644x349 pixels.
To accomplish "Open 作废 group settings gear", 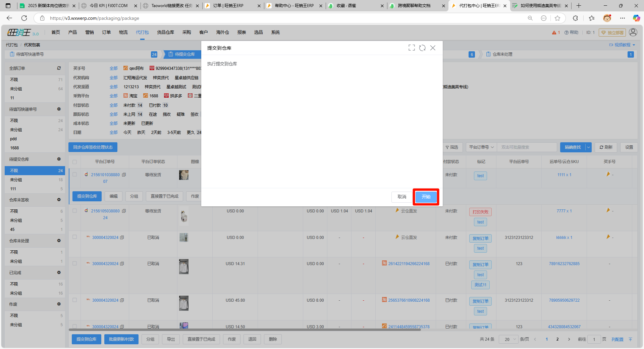I will (x=59, y=304).
